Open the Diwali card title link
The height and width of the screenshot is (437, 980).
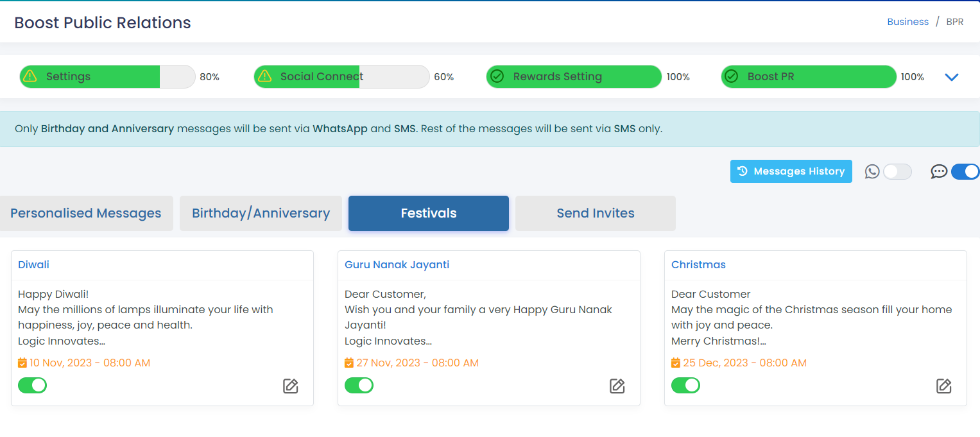(33, 264)
